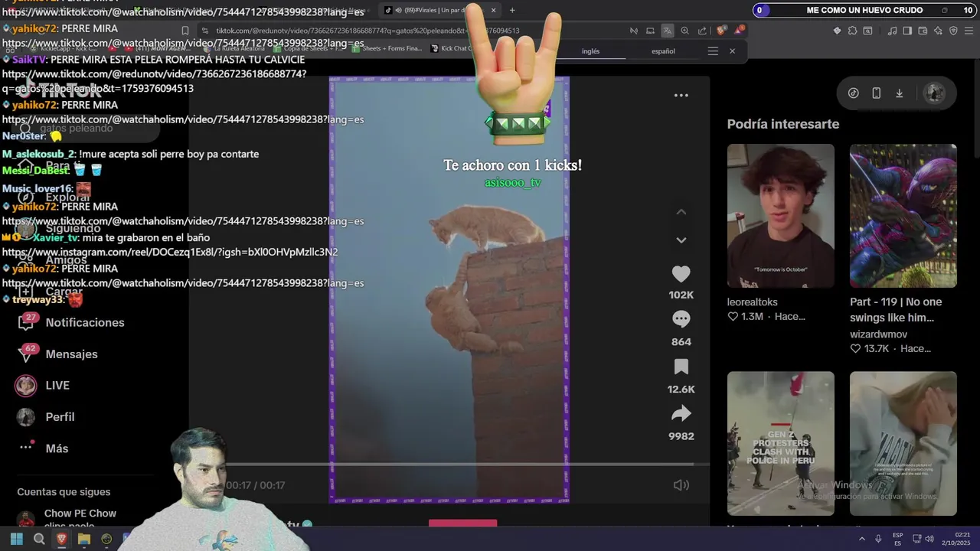Click leorealtoks username link
This screenshot has width=980, height=551.
(752, 302)
